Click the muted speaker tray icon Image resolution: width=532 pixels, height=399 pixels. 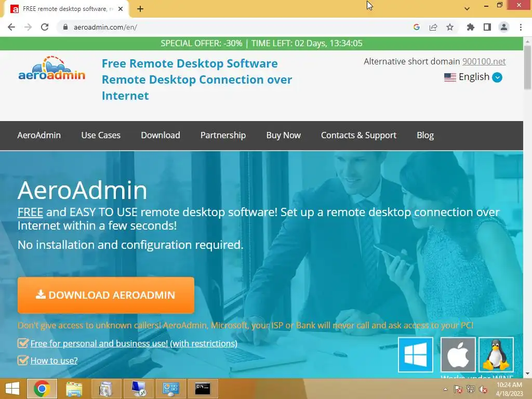click(483, 389)
